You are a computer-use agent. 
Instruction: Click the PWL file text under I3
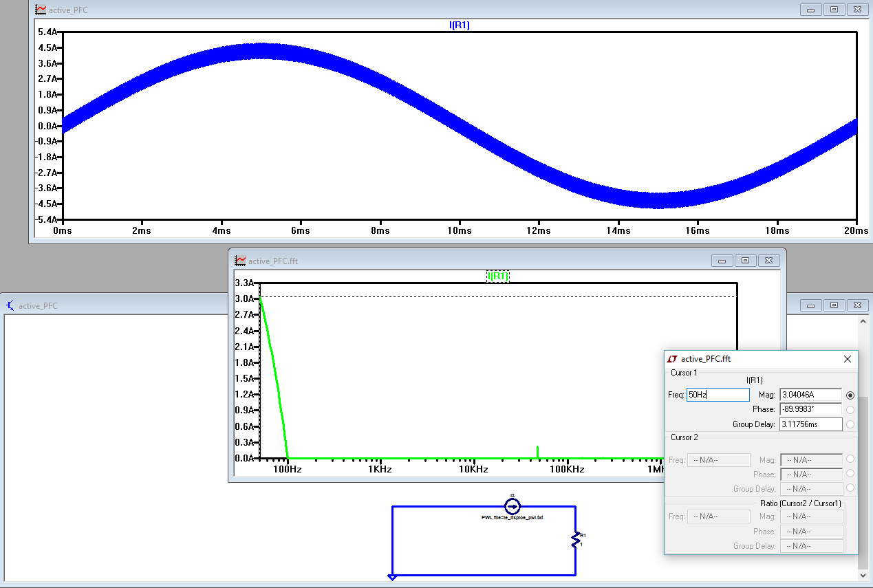[513, 517]
